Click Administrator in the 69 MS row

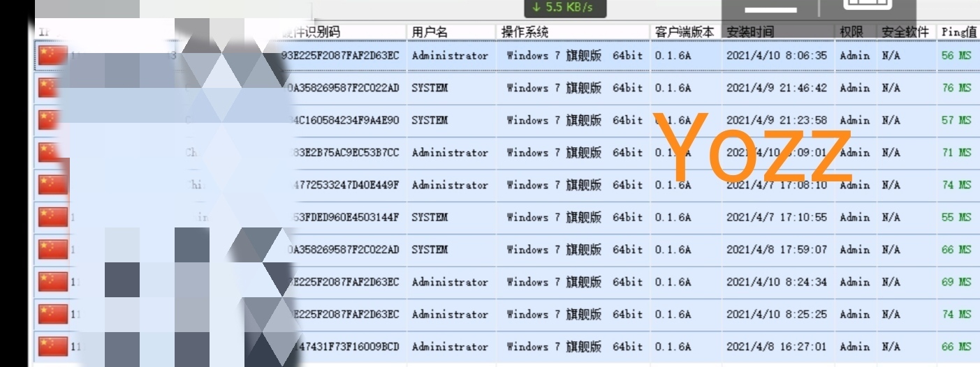(450, 282)
